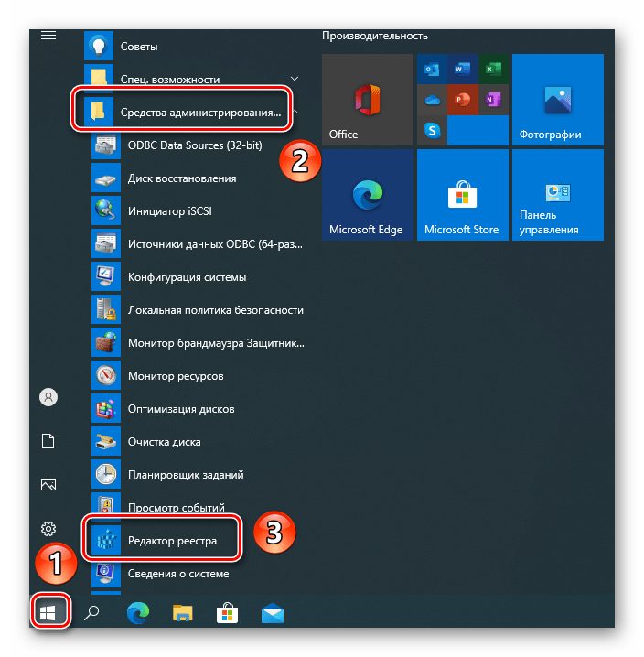644x657 pixels.
Task: Open File Explorer from the taskbar
Action: coord(183,613)
